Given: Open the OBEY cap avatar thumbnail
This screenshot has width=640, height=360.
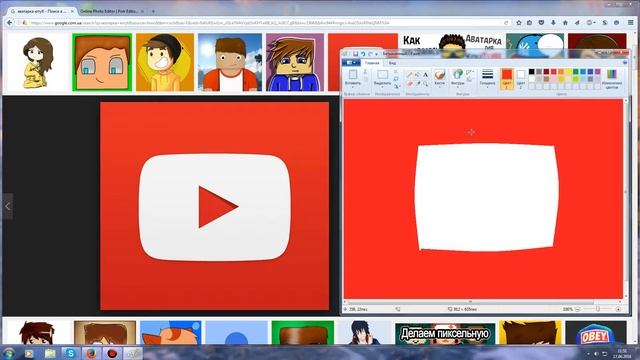Looking at the screenshot, I should coord(596,333).
